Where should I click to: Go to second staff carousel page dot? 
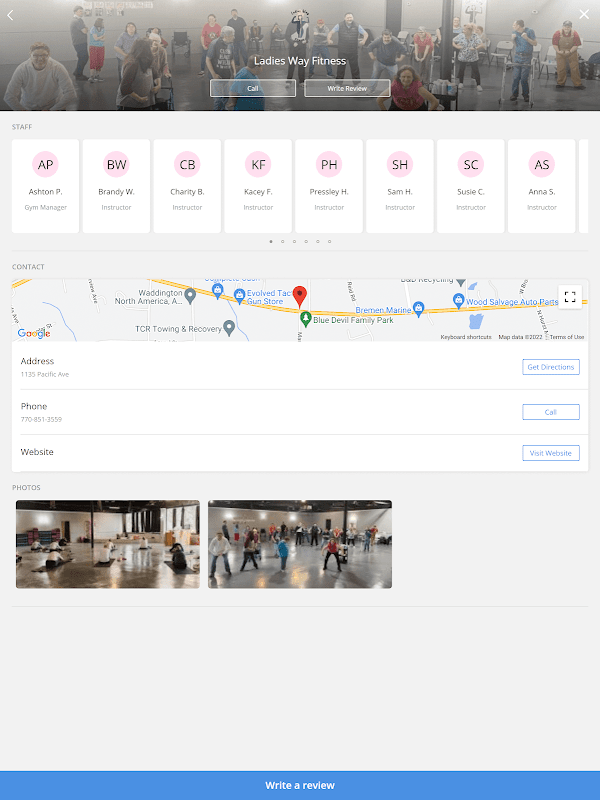283,241
